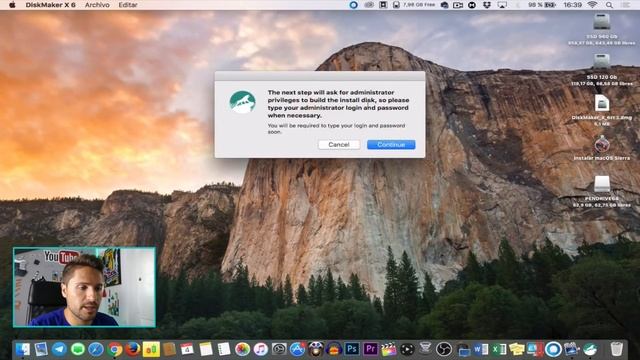Open the yellow chart app in Dock
The image size is (640, 360).
151,349
